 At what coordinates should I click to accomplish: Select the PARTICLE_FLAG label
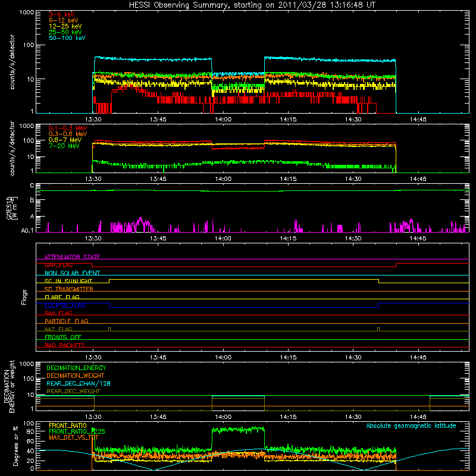(x=67, y=321)
